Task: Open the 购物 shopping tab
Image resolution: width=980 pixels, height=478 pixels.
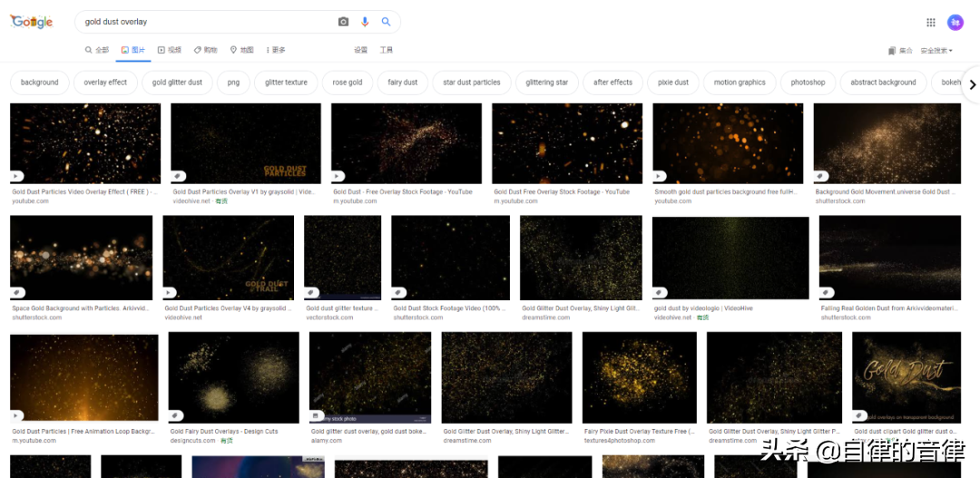Action: (206, 50)
